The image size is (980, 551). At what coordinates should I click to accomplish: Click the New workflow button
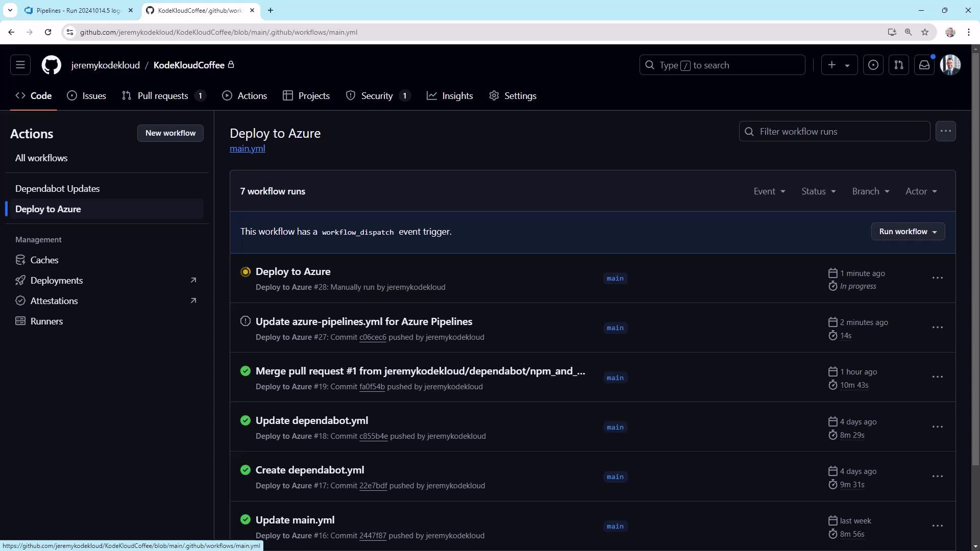click(x=170, y=133)
